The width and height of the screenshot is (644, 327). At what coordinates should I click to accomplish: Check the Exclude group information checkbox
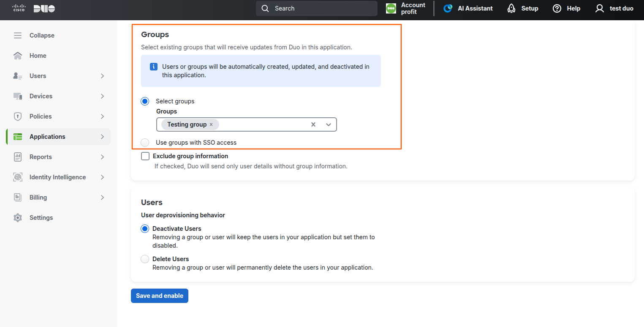(x=145, y=156)
